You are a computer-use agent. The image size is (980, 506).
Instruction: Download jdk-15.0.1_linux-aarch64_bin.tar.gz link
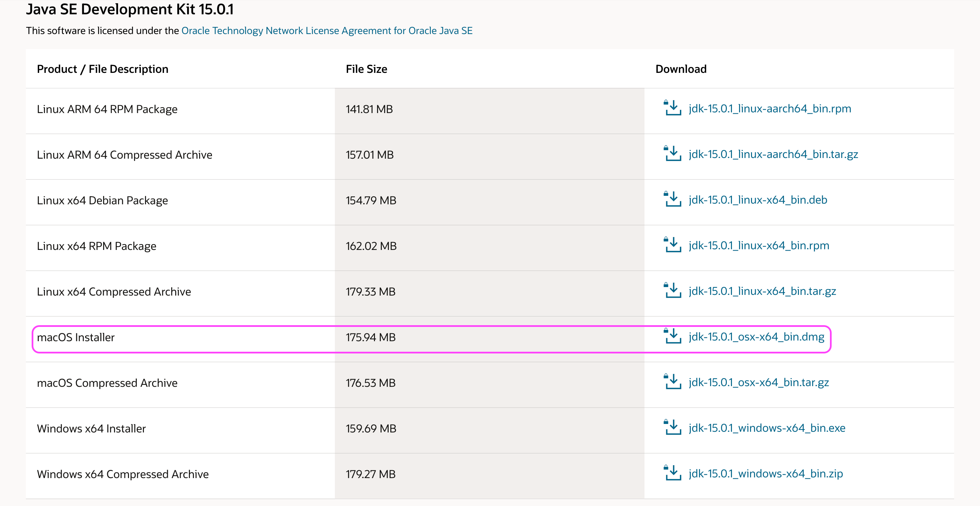(773, 154)
